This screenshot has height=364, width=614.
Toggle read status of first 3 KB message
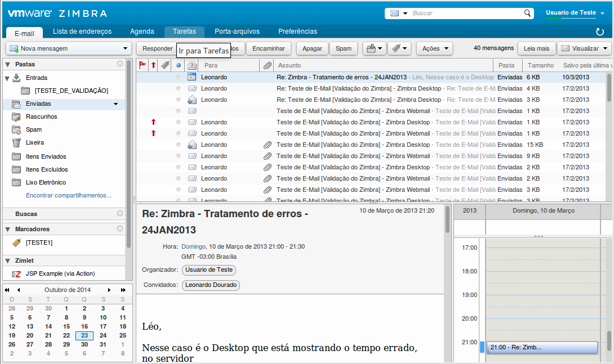click(179, 100)
